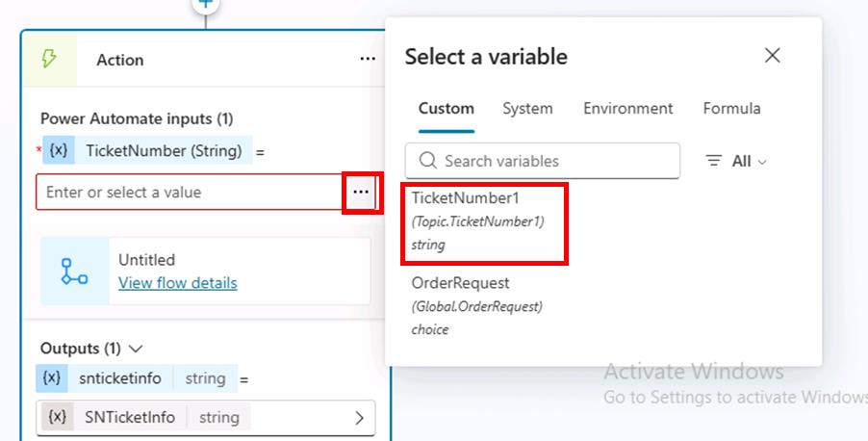Close the Select a variable panel
868x441 pixels.
tap(772, 56)
